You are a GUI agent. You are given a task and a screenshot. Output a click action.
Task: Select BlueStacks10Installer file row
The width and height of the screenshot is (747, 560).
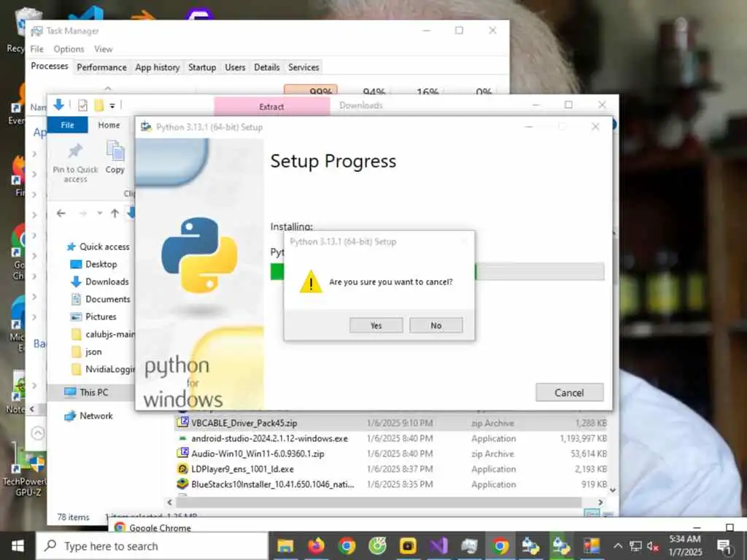coord(391,484)
